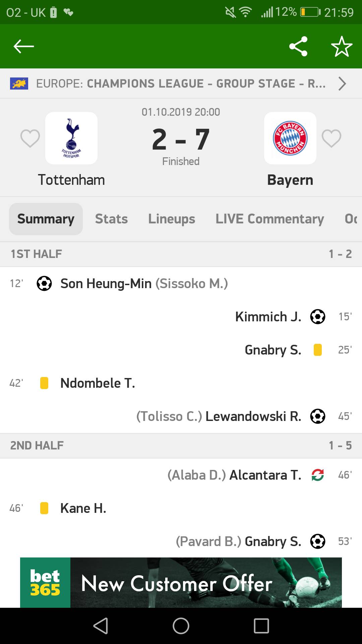This screenshot has width=362, height=644.
Task: Tap the Summary tab
Action: (x=46, y=219)
